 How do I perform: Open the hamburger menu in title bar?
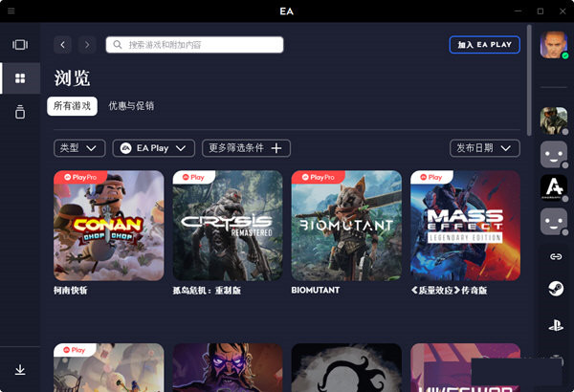click(11, 11)
